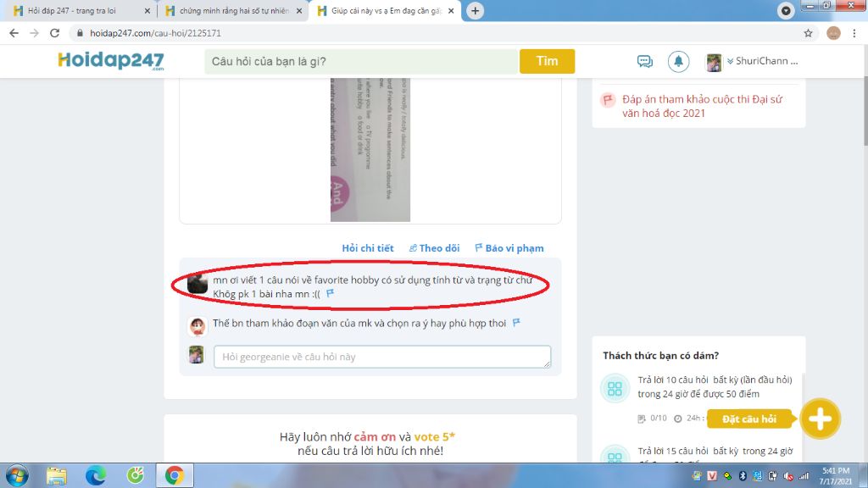Open the chat messages icon in header
868x488 pixels.
click(x=645, y=61)
